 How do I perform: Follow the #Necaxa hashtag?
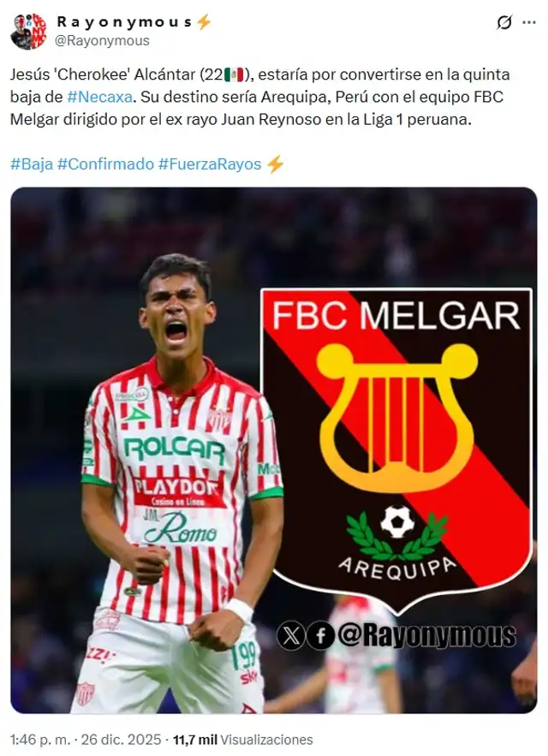click(100, 97)
